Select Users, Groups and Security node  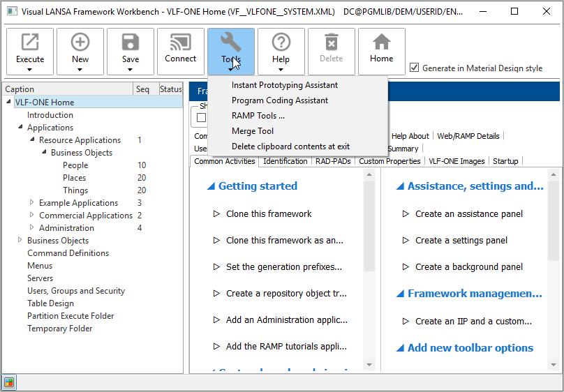coord(76,291)
